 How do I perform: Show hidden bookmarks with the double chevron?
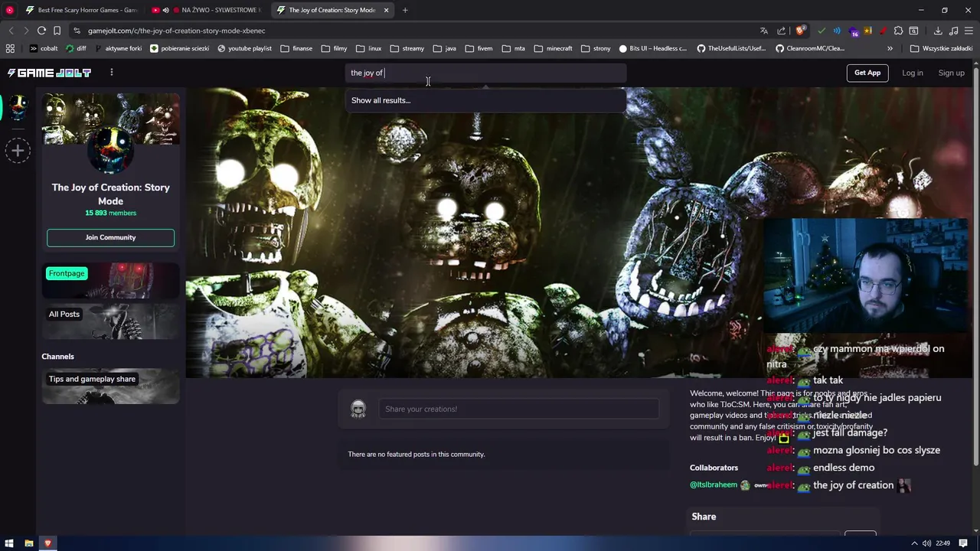(890, 48)
